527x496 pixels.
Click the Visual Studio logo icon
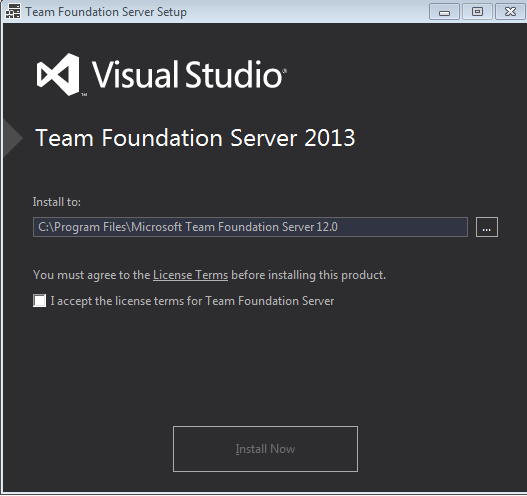coord(58,74)
